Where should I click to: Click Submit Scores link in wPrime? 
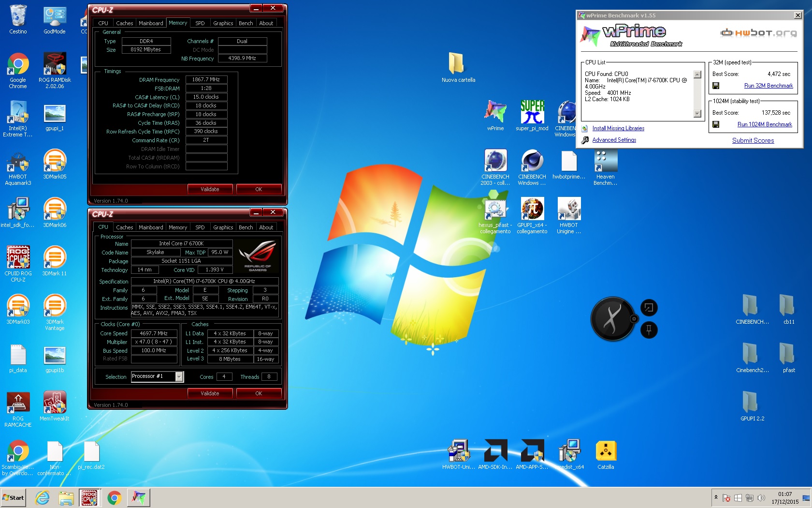(753, 141)
